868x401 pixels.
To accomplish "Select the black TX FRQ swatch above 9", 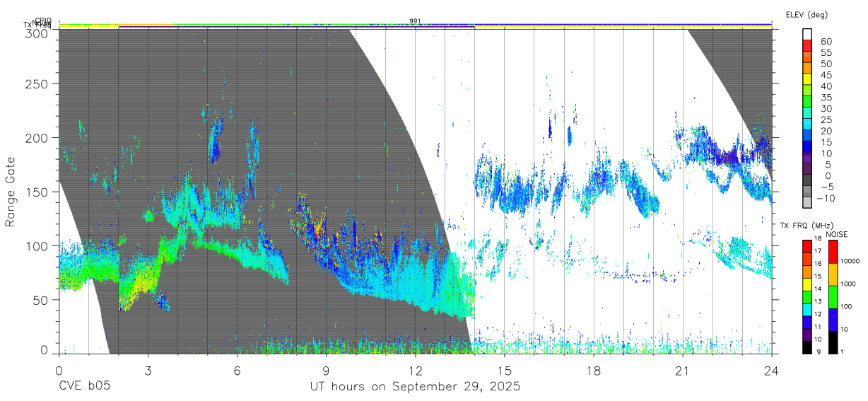I will 807,346.
